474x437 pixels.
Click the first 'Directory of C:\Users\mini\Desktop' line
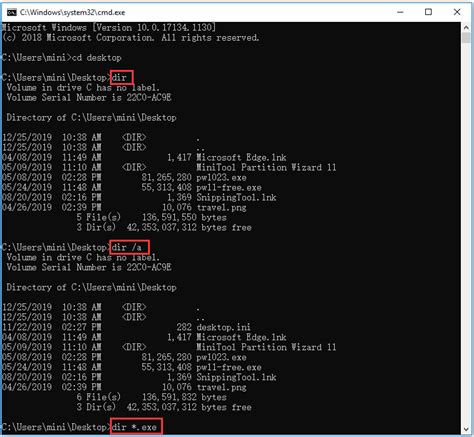91,117
